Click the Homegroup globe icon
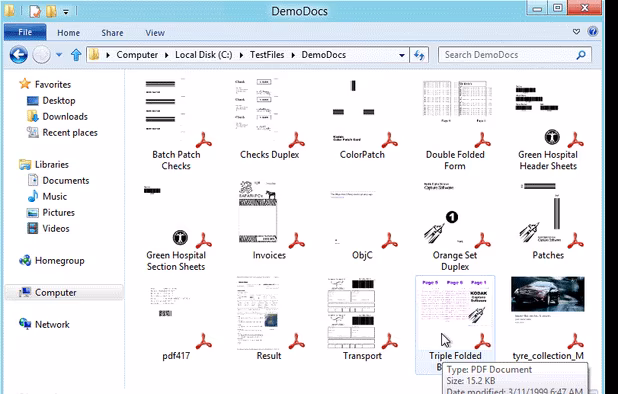Viewport: 618px width, 394px height. pyautogui.click(x=25, y=260)
